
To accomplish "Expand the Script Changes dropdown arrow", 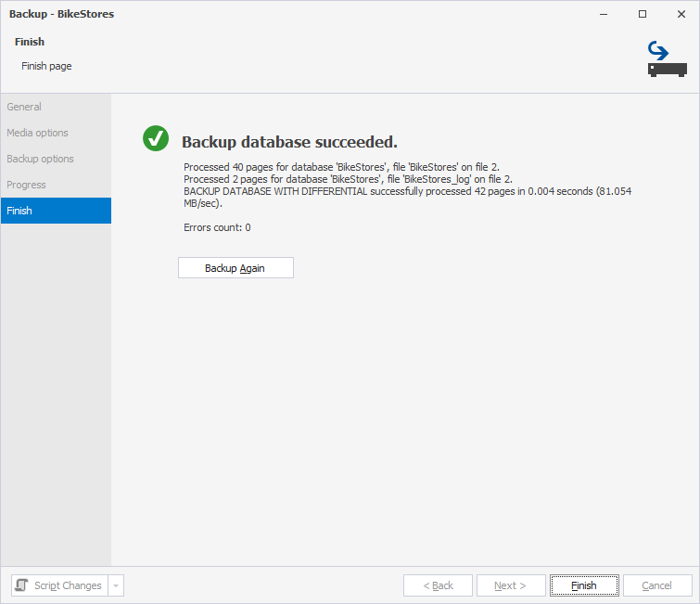I will click(116, 585).
